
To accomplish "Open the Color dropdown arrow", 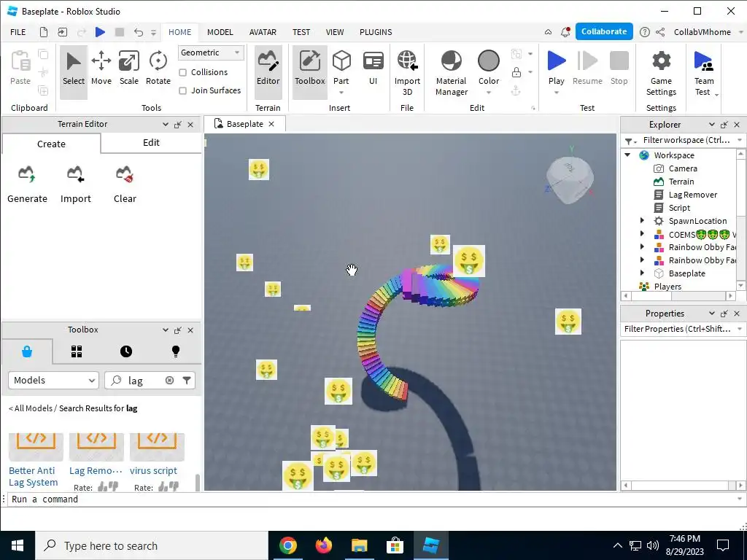I will point(488,93).
